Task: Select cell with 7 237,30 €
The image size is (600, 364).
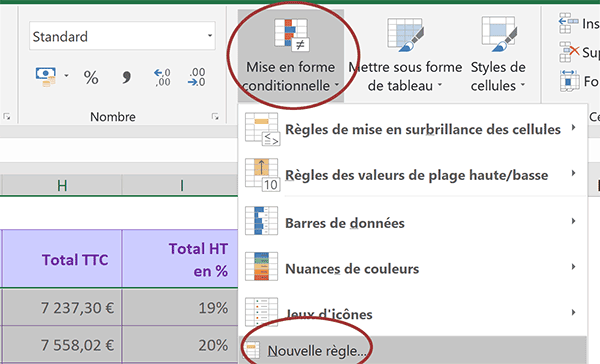Action: pos(62,307)
